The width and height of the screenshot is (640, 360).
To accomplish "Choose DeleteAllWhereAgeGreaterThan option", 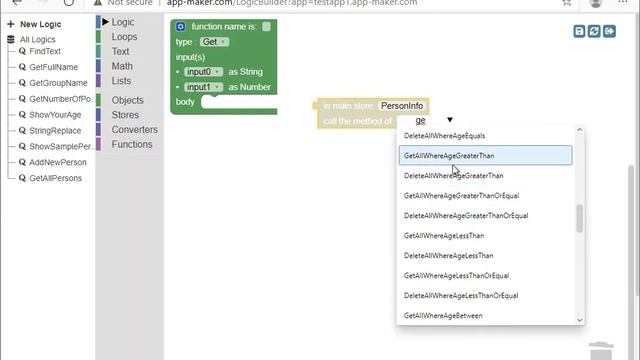I will tap(485, 176).
